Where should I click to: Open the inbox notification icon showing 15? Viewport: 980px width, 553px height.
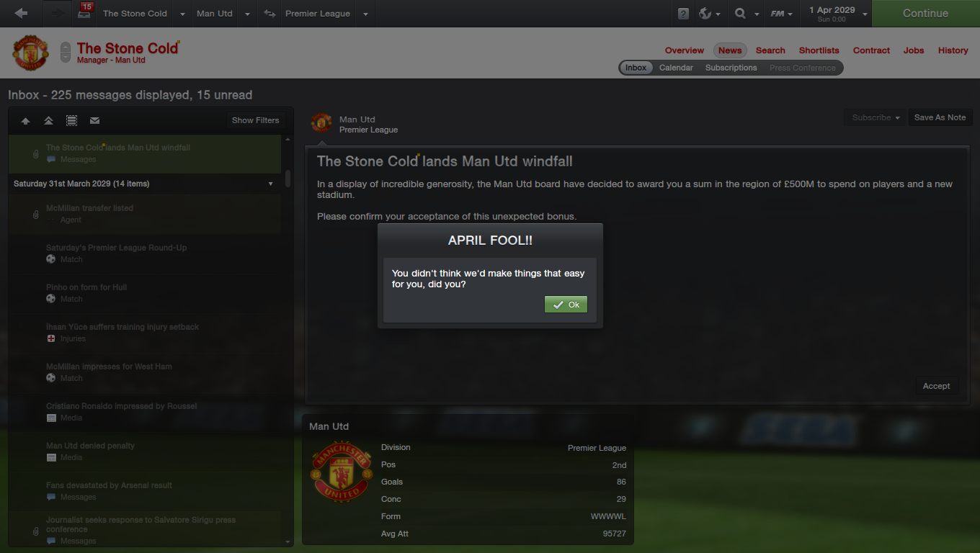pos(86,12)
